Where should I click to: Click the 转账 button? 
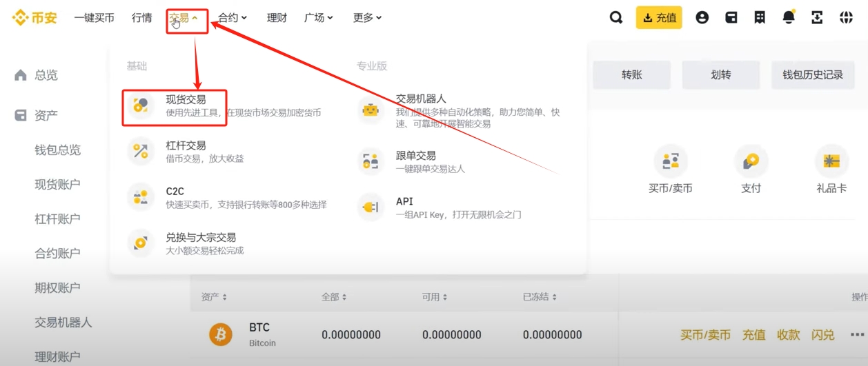[x=632, y=74]
